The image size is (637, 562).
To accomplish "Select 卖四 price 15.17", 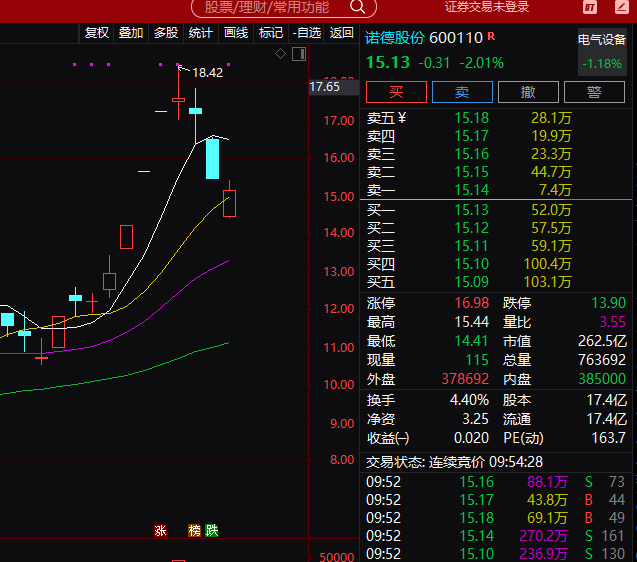I will click(x=471, y=136).
